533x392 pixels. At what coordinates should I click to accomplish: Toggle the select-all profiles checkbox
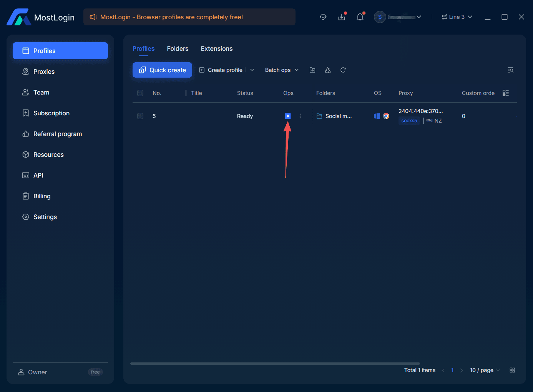tap(140, 93)
